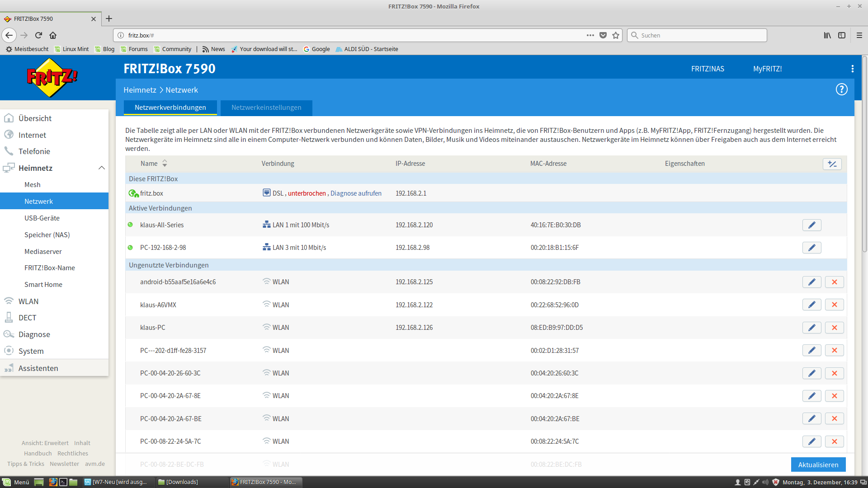Bookmark this page with the star icon
The width and height of the screenshot is (868, 488).
[615, 35]
